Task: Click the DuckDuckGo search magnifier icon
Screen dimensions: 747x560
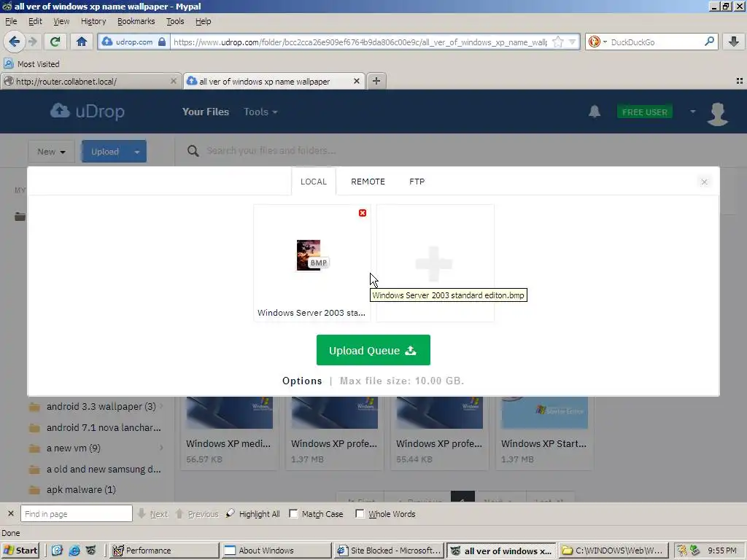Action: [709, 42]
